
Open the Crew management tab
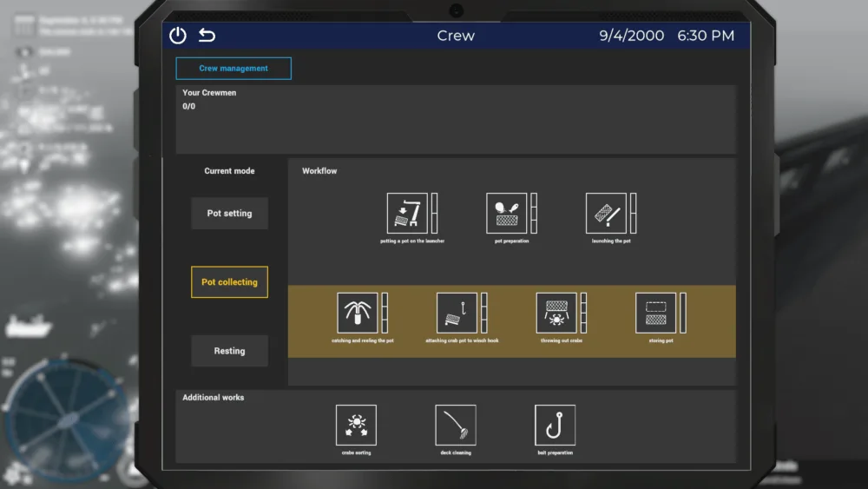tap(233, 68)
